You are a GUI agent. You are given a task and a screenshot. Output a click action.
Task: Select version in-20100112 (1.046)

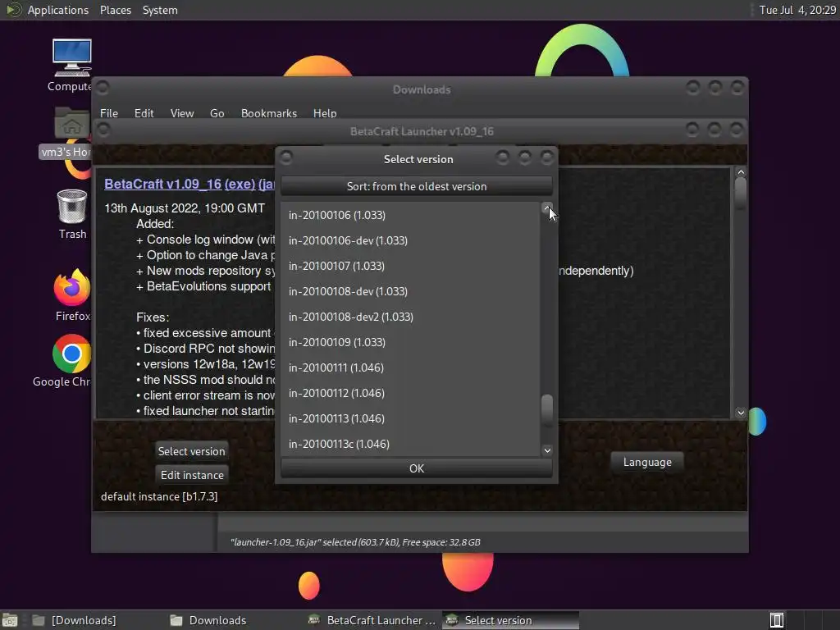[x=410, y=393]
